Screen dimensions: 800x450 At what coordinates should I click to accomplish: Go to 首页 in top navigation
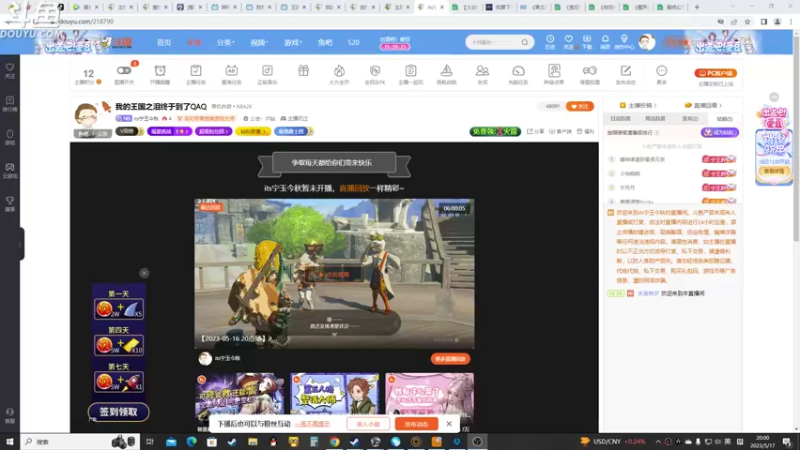click(x=164, y=42)
